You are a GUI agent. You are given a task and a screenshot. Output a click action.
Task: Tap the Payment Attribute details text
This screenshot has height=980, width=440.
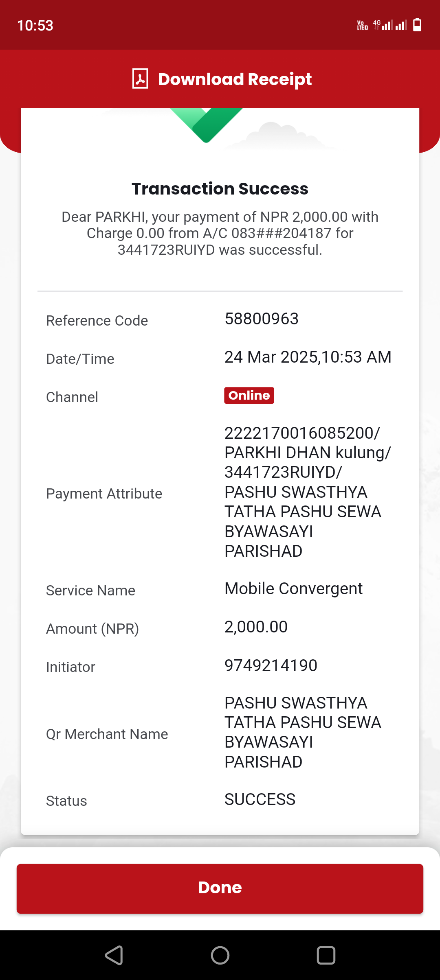pos(308,492)
